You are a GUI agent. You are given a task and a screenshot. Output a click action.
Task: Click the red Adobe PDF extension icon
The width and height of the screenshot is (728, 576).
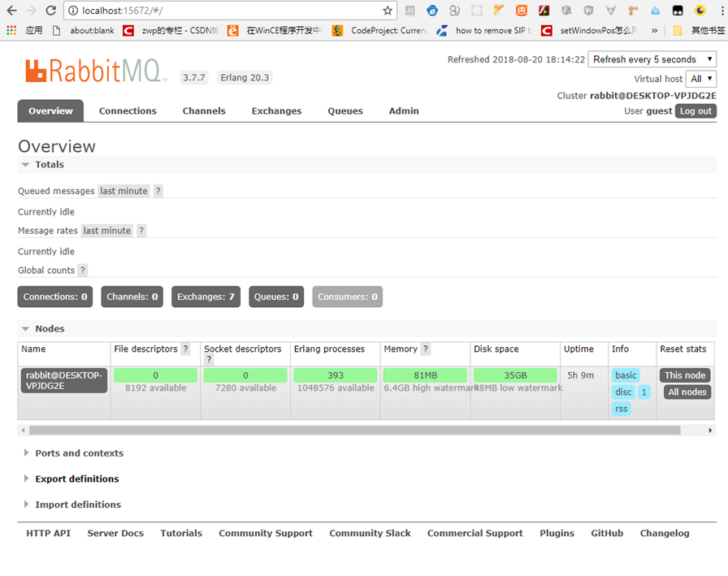544,11
